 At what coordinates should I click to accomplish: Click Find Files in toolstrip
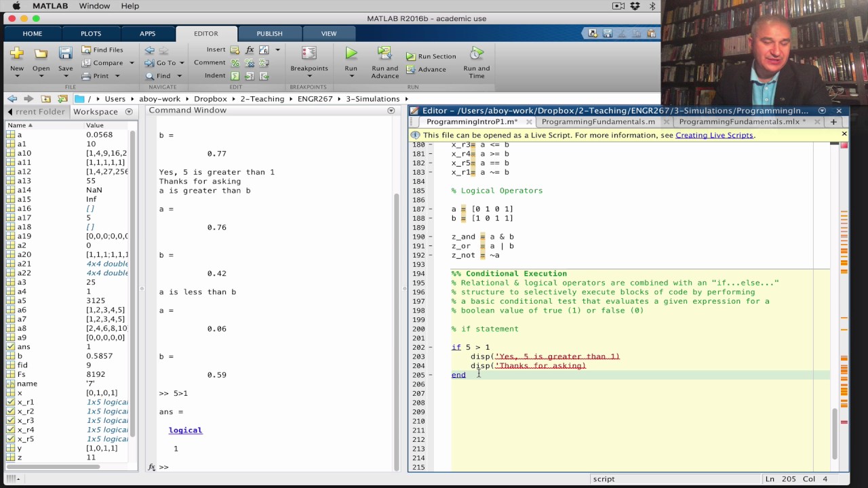[x=102, y=49]
